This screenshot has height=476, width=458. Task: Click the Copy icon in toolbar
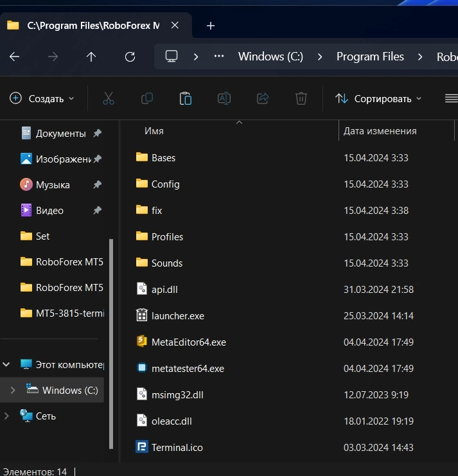pyautogui.click(x=147, y=99)
